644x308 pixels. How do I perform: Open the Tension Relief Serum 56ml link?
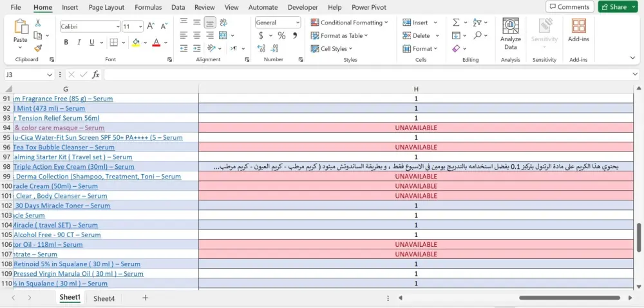57,118
